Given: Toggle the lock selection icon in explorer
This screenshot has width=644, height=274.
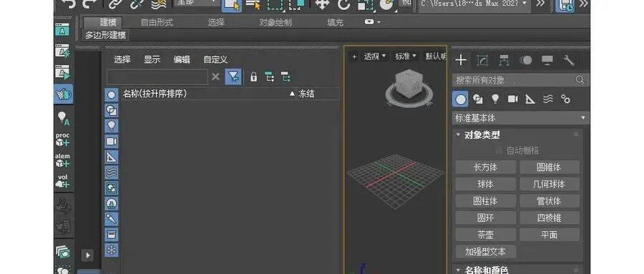Looking at the screenshot, I should (x=253, y=77).
